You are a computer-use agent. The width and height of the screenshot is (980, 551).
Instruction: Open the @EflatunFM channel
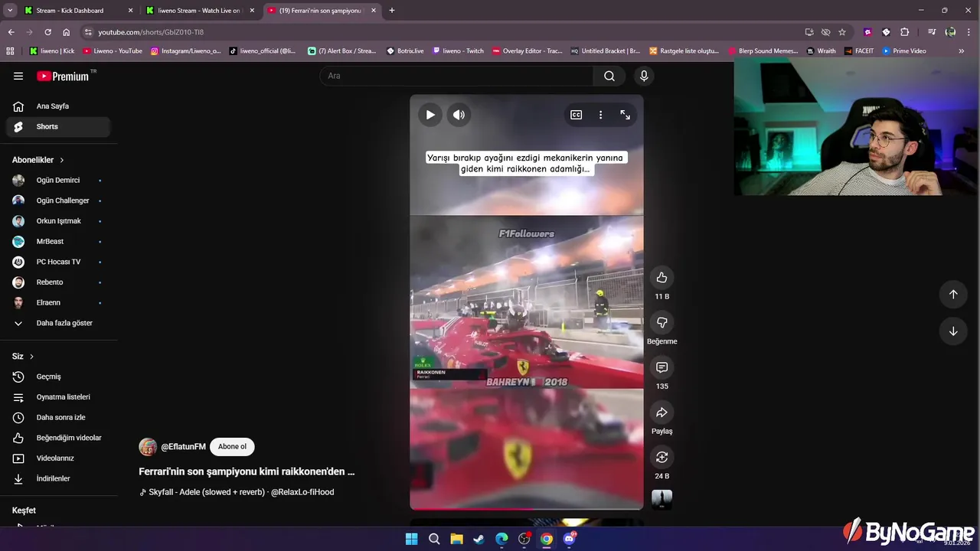[183, 447]
